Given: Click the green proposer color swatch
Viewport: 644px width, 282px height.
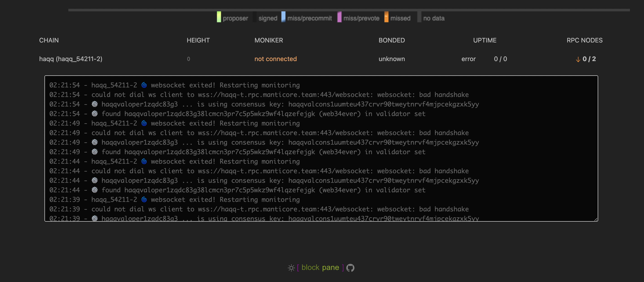Looking at the screenshot, I should click(x=219, y=18).
